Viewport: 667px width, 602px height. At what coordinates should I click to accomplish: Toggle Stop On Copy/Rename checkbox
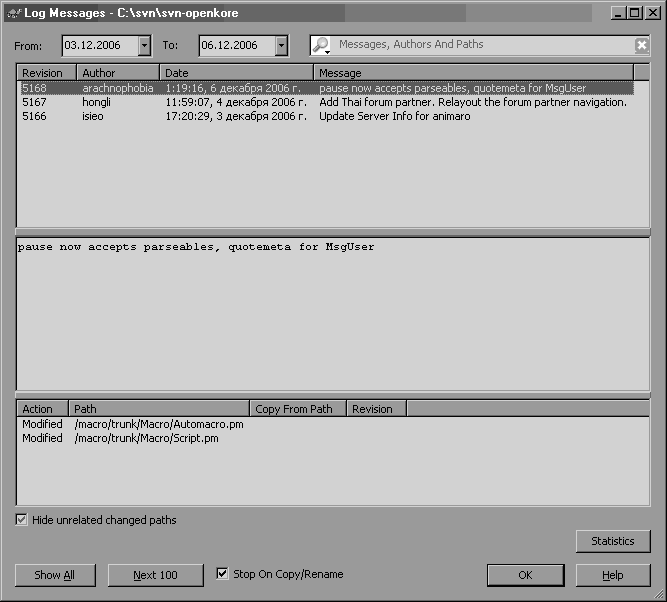222,573
